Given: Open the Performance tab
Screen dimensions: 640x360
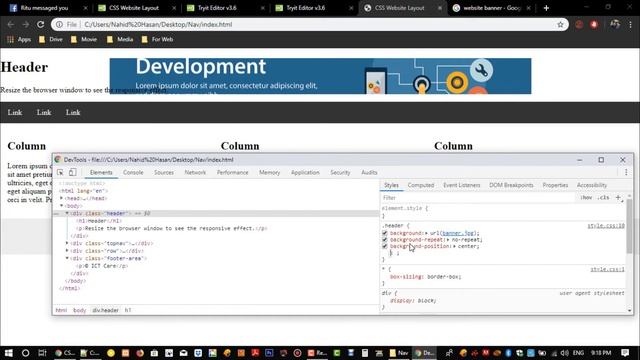Looking at the screenshot, I should 233,173.
